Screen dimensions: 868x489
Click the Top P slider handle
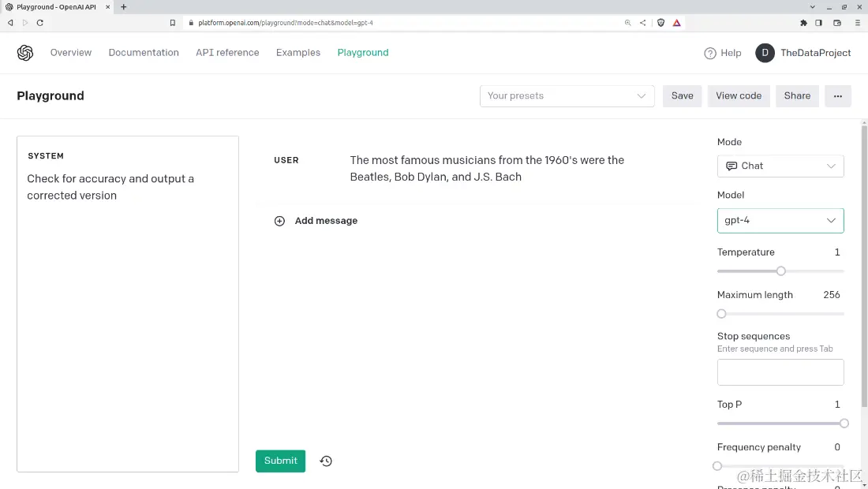tap(844, 424)
